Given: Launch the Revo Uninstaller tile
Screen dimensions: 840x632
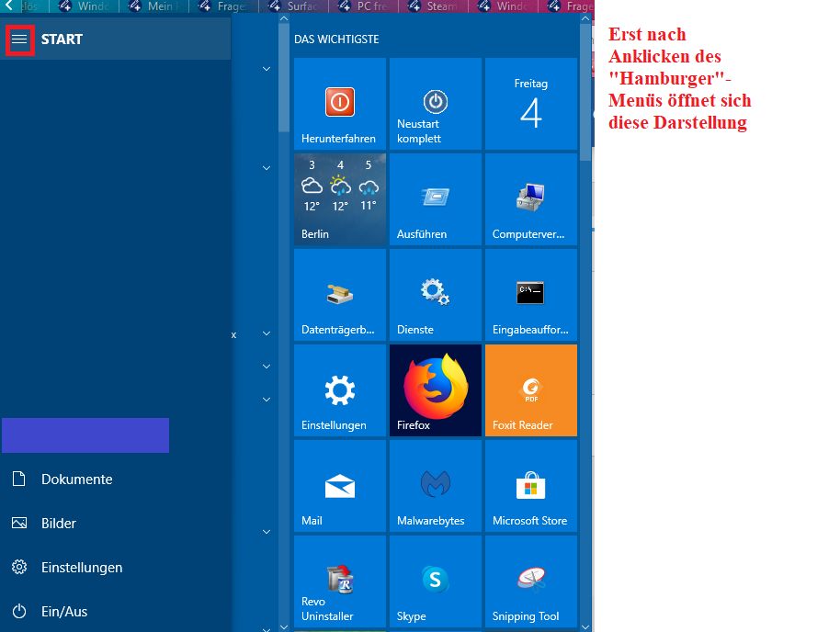Looking at the screenshot, I should point(340,581).
